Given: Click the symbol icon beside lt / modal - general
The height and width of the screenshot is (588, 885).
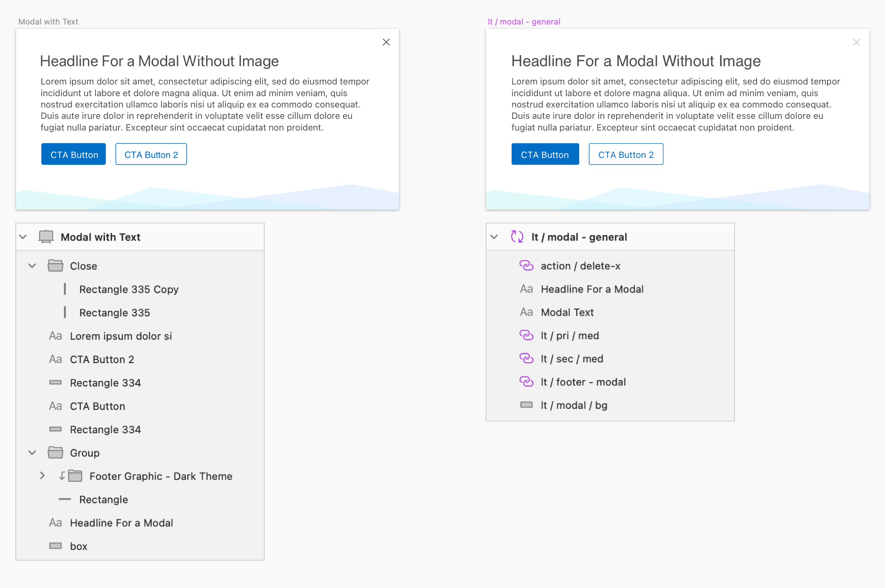Looking at the screenshot, I should coord(517,237).
